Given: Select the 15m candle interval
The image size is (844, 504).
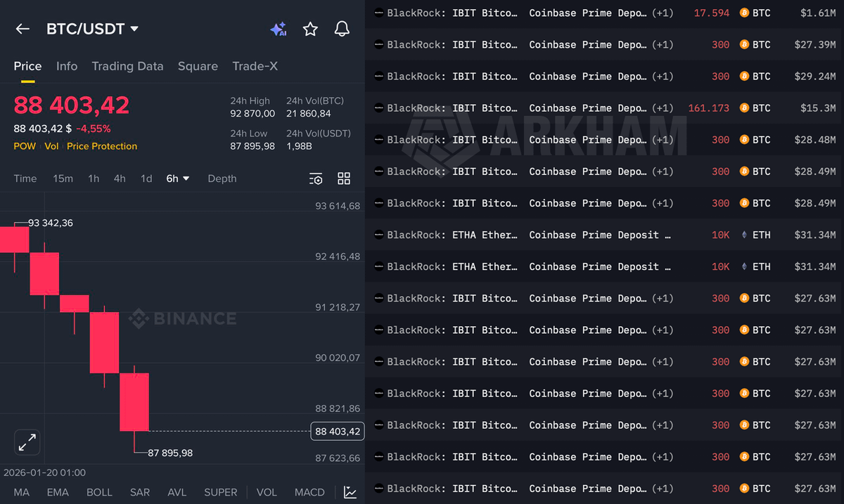Looking at the screenshot, I should coord(63,179).
